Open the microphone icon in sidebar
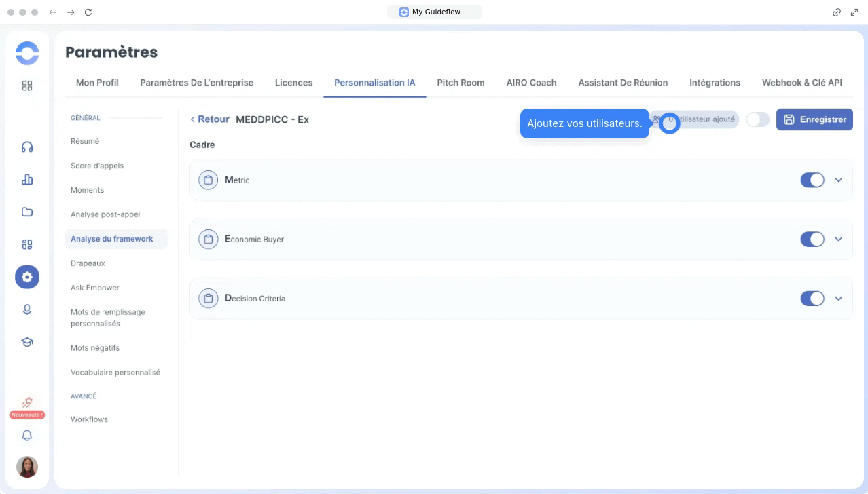The image size is (868, 494). (x=27, y=309)
